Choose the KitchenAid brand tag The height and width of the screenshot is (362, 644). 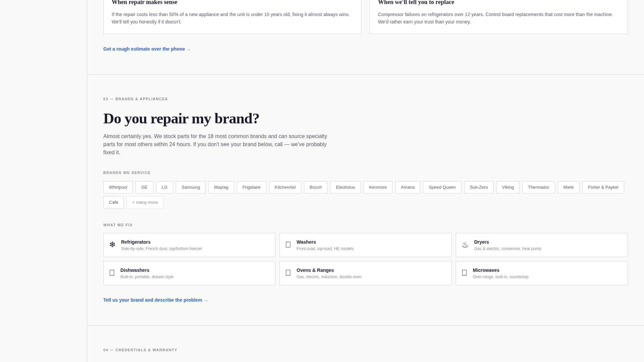pyautogui.click(x=285, y=187)
